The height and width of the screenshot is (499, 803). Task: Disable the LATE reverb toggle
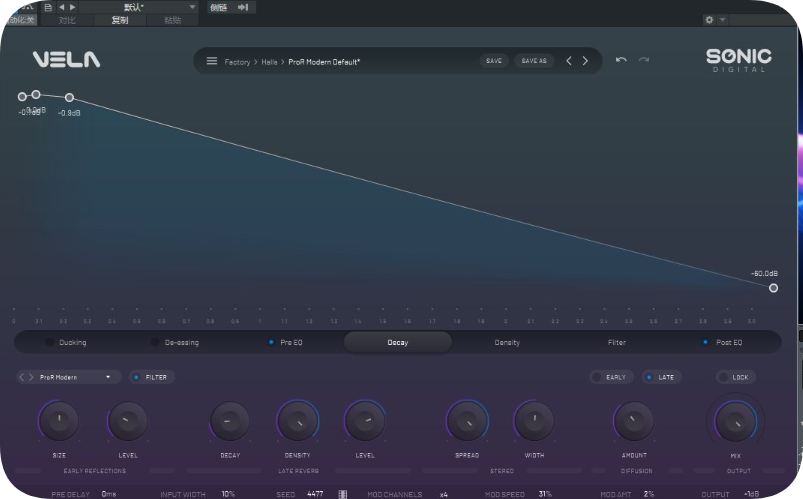click(661, 377)
